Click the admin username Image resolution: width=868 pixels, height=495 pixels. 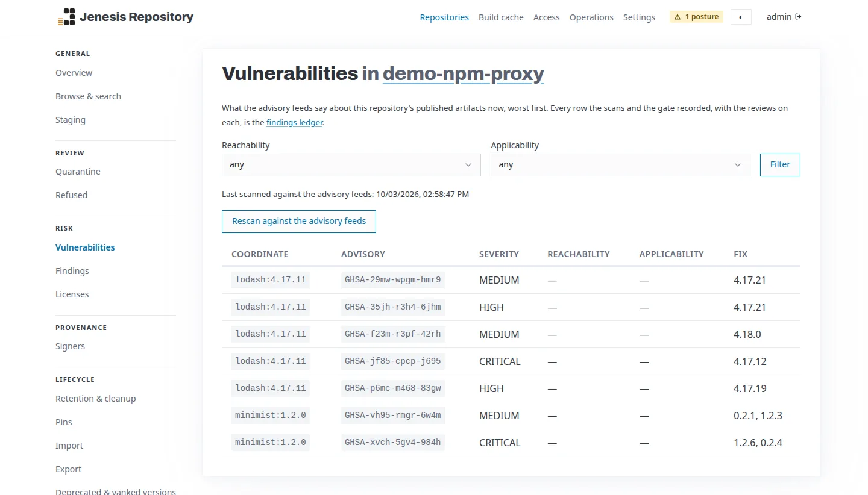pos(779,17)
